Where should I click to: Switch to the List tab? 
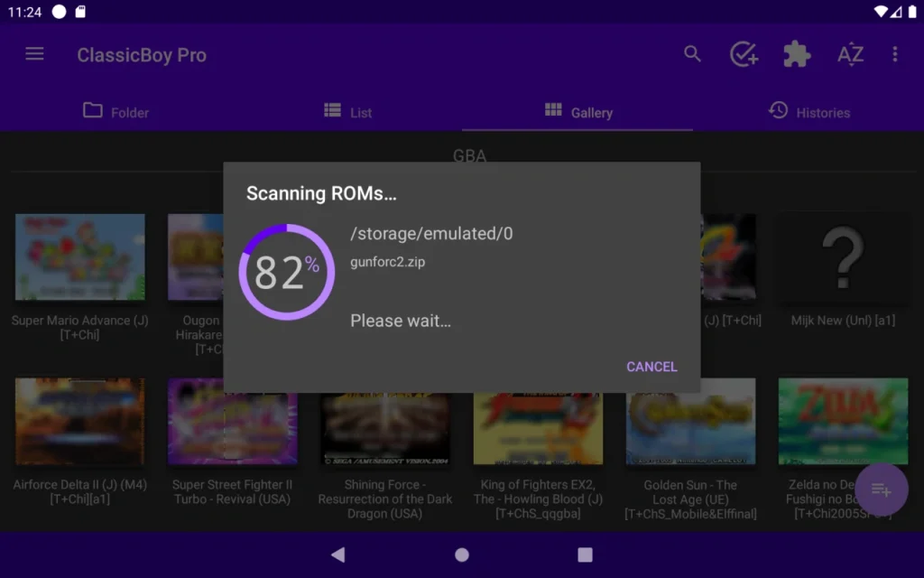[x=347, y=111]
